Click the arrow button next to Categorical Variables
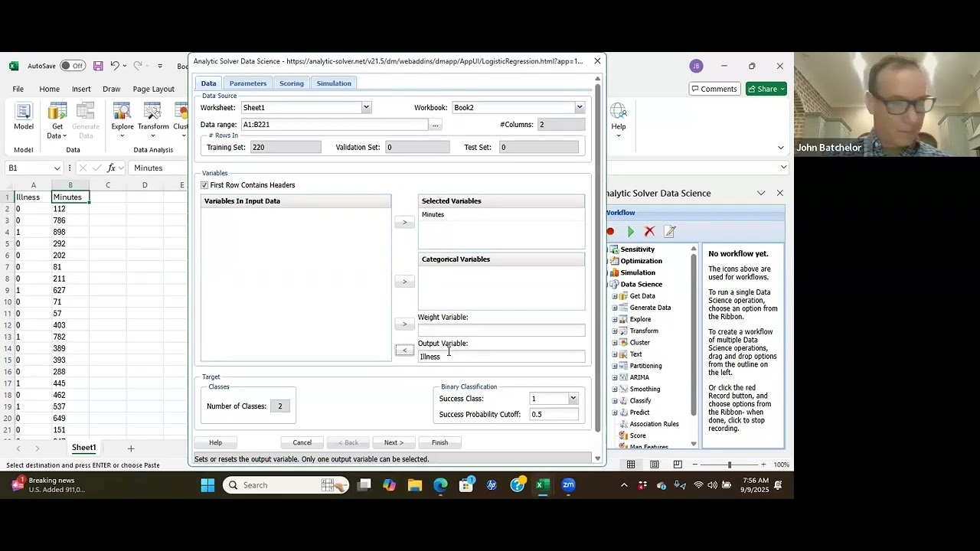This screenshot has width=980, height=551. tap(404, 282)
